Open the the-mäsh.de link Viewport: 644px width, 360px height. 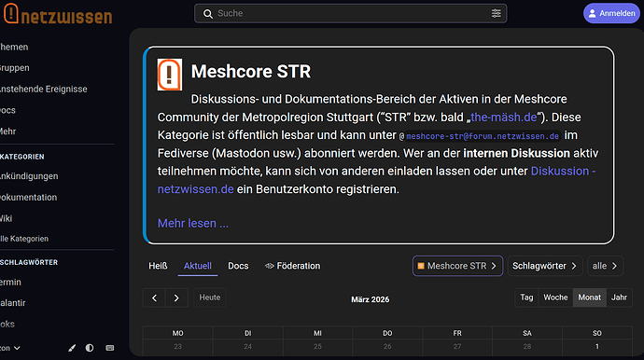point(504,118)
